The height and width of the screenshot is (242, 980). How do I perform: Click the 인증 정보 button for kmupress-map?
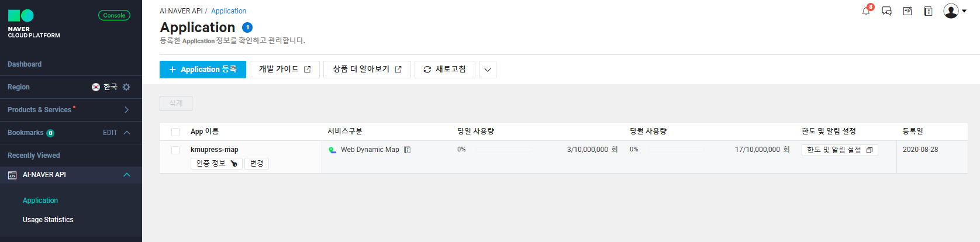coord(216,164)
